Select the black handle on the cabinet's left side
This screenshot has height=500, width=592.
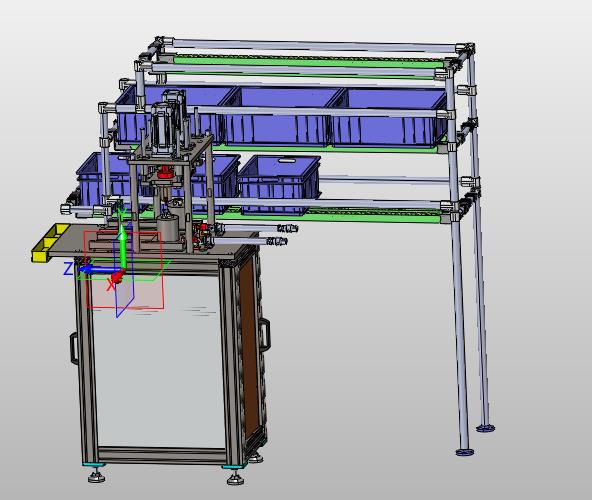(74, 349)
